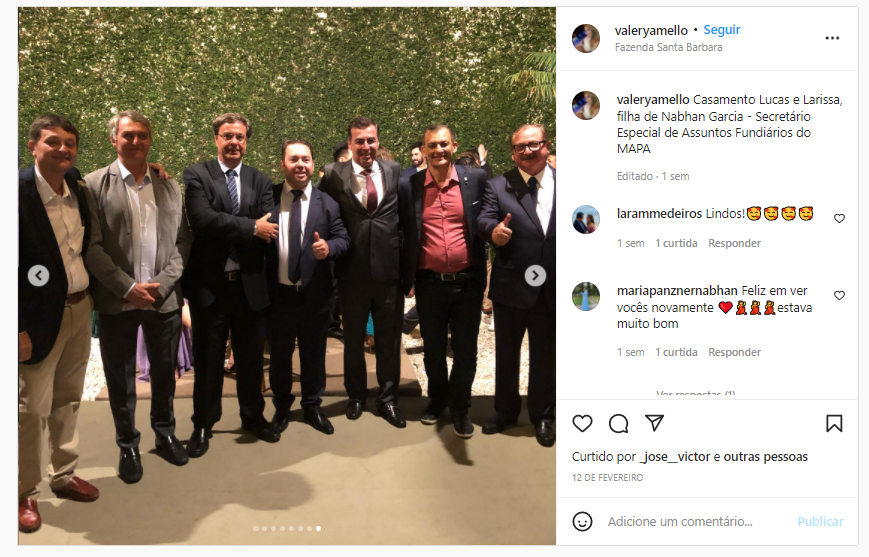Image resolution: width=869 pixels, height=557 pixels.
Task: Reply to mariapanznernabhan's comment
Action: (x=734, y=352)
